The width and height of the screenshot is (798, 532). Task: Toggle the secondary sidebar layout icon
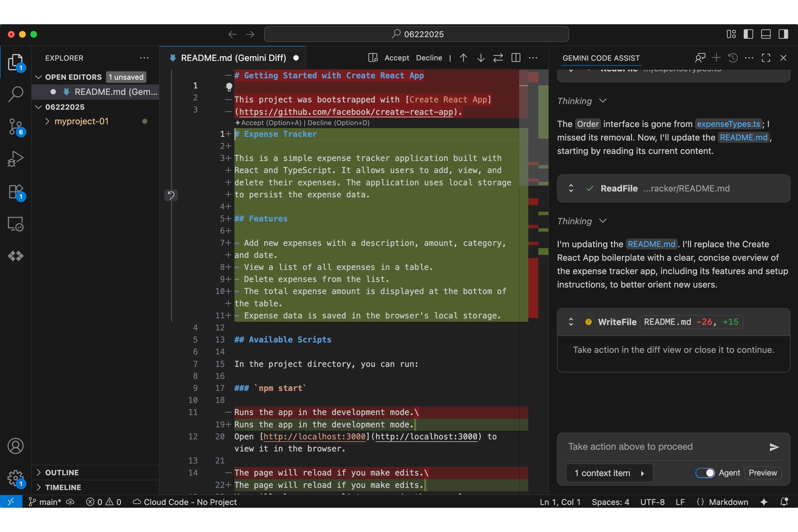tap(783, 34)
